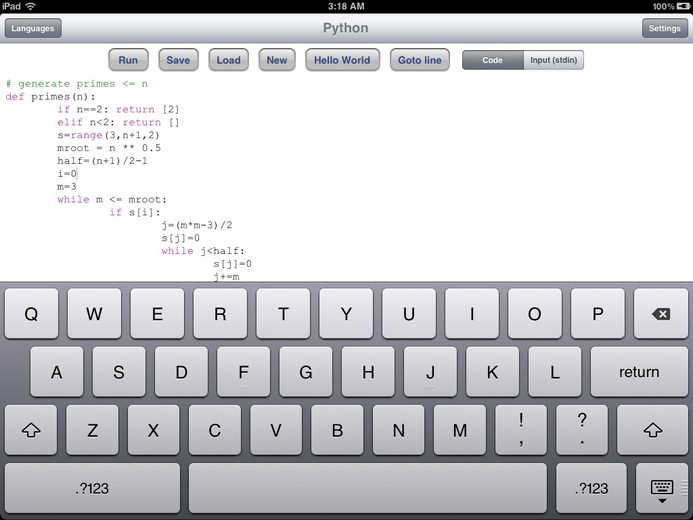Tap the question mark/period key
693x520 pixels.
582,430
